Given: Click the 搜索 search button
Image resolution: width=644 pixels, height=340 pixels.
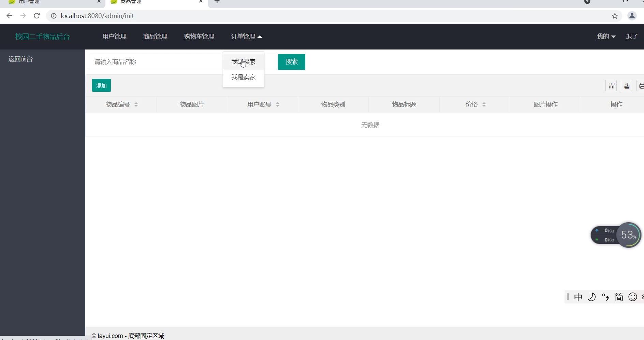Looking at the screenshot, I should click(292, 62).
